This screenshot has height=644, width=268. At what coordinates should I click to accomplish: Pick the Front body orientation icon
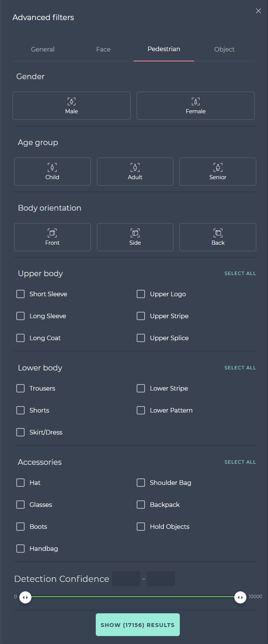point(52,233)
